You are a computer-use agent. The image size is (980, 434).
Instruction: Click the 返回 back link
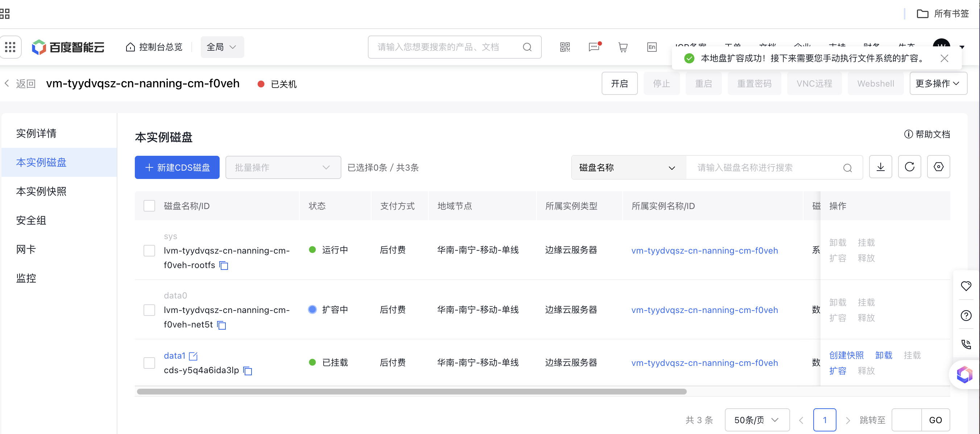coord(25,83)
